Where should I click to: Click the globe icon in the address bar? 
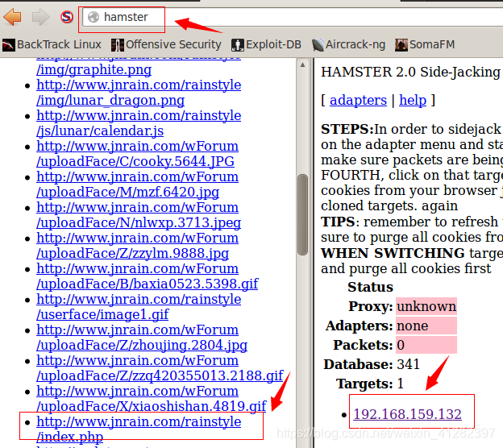94,17
